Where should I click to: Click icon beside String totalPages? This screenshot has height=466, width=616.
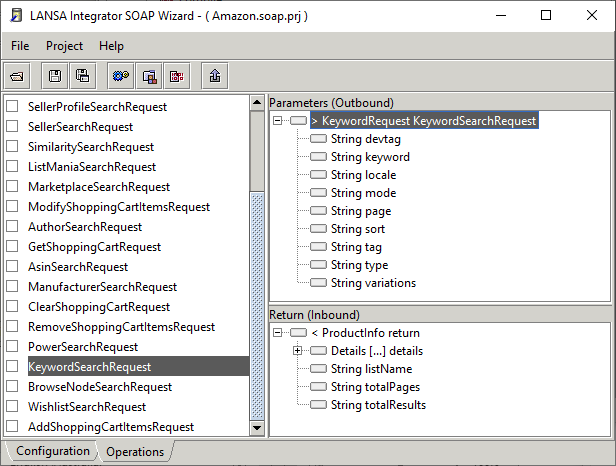click(318, 387)
